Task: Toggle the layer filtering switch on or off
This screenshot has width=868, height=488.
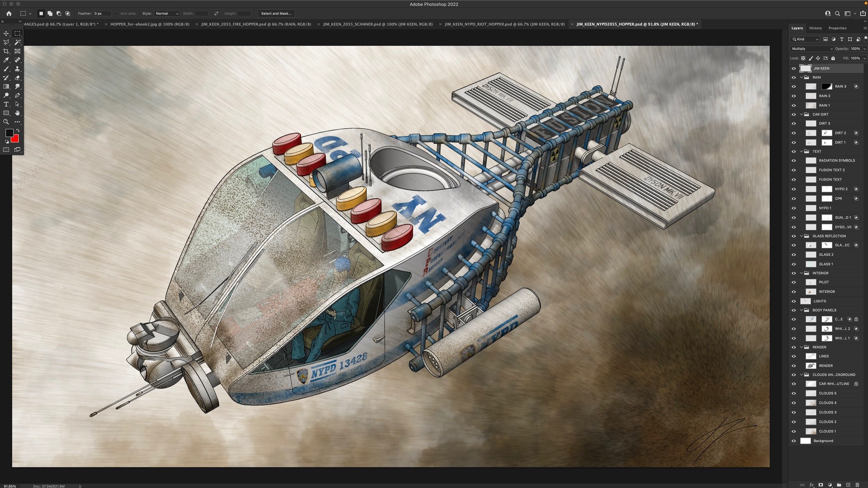Action: (x=866, y=39)
